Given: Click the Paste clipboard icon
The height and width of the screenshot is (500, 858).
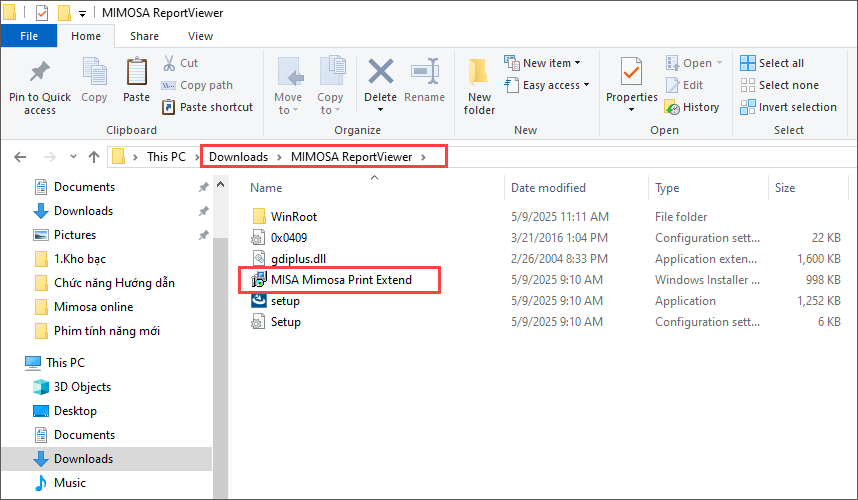Looking at the screenshot, I should [136, 73].
